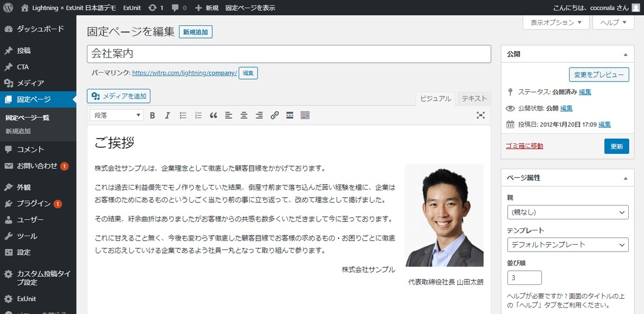Viewport: 644px width, 314px height.
Task: Insert numbered list
Action: [x=198, y=115]
